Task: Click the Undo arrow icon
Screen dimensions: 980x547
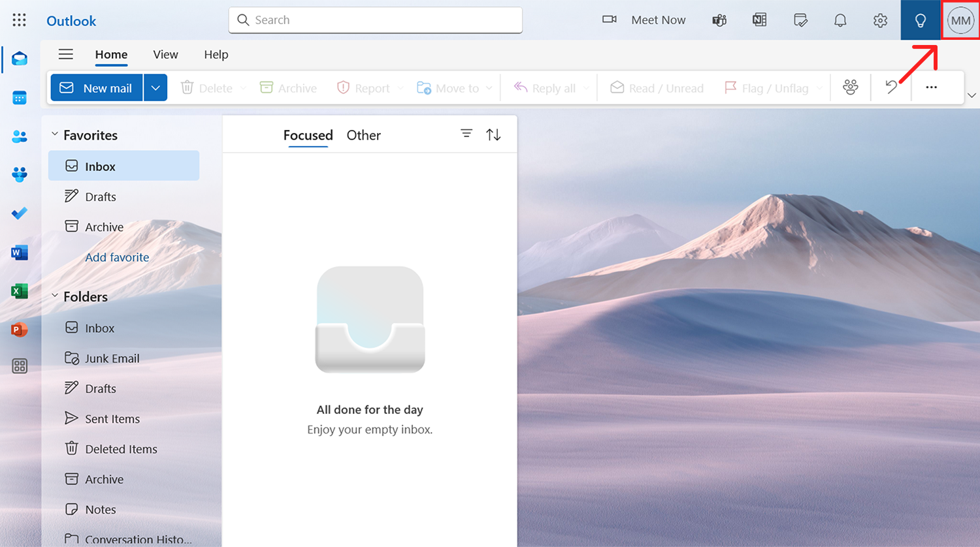Action: (891, 87)
